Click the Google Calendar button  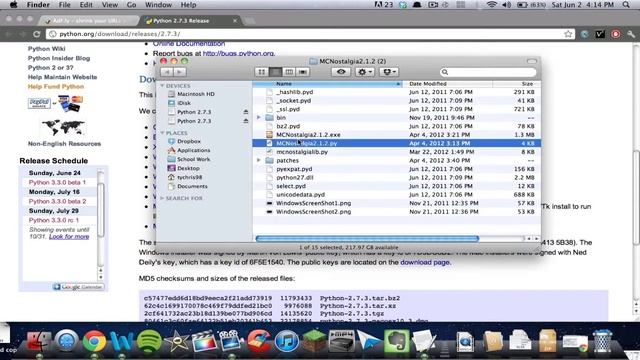point(78,287)
